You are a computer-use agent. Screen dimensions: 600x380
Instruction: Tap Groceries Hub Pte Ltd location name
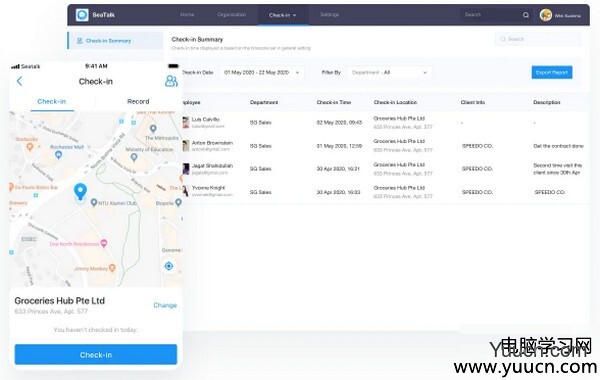(x=60, y=301)
